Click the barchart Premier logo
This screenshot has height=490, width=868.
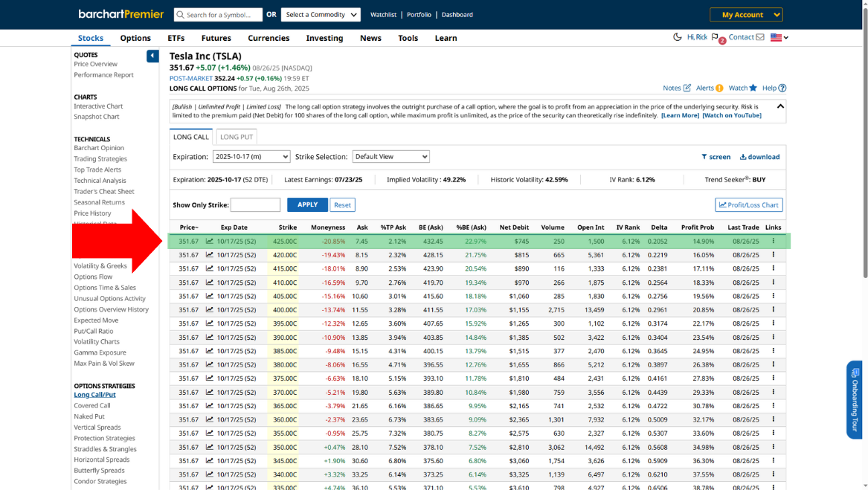tap(120, 14)
